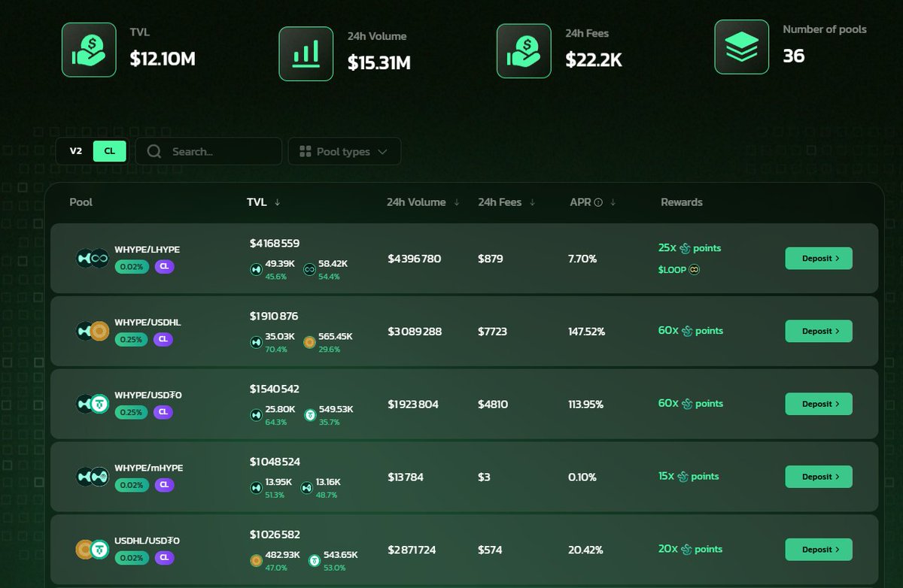Deposit into WHYPE/USDHL pool
Image resolution: width=903 pixels, height=588 pixels.
819,331
